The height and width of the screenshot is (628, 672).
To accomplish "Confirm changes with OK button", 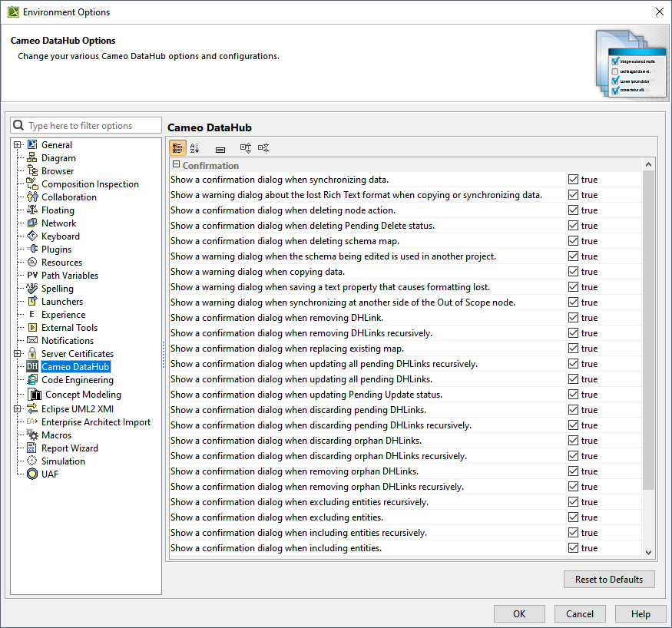I will tap(519, 614).
